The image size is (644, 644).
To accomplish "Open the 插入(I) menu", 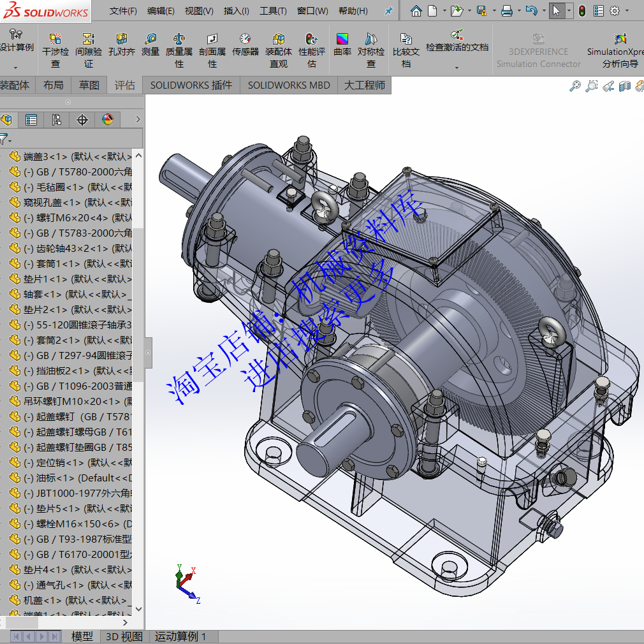I will pyautogui.click(x=236, y=10).
